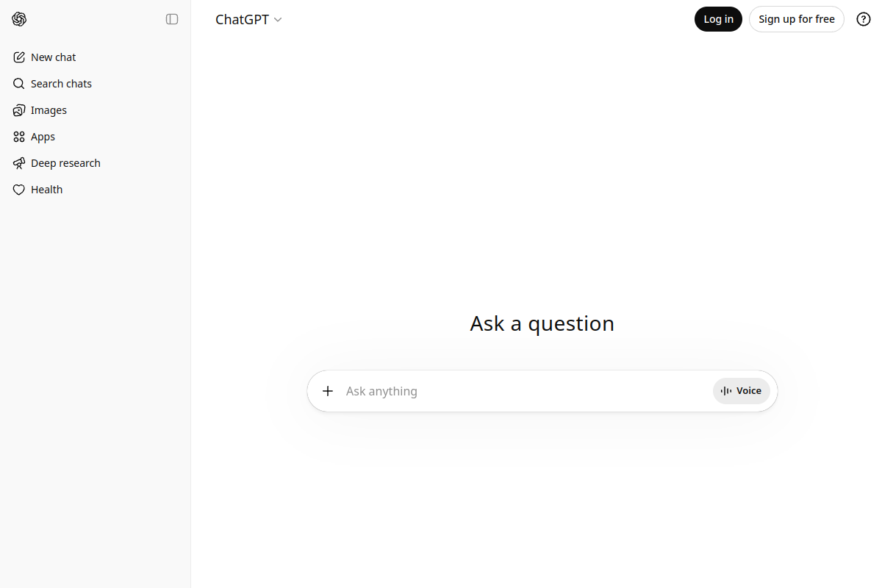The image size is (882, 588).
Task: Select Deep research from the sidebar
Action: 65,162
